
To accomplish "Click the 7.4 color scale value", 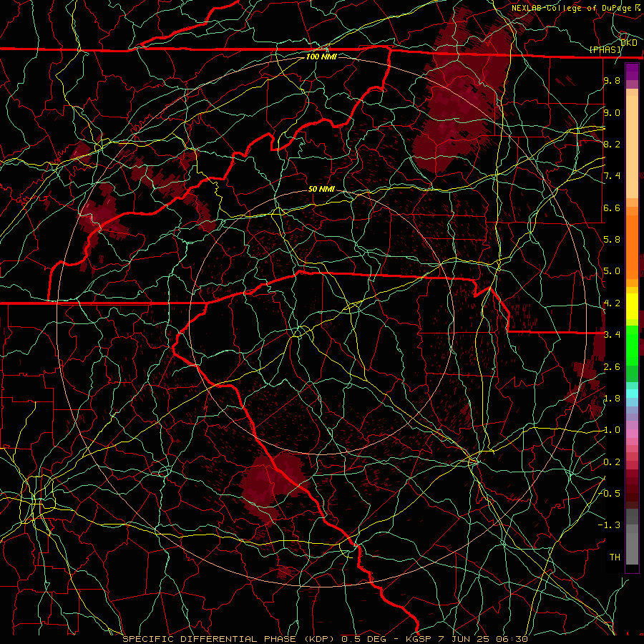I will pyautogui.click(x=612, y=176).
